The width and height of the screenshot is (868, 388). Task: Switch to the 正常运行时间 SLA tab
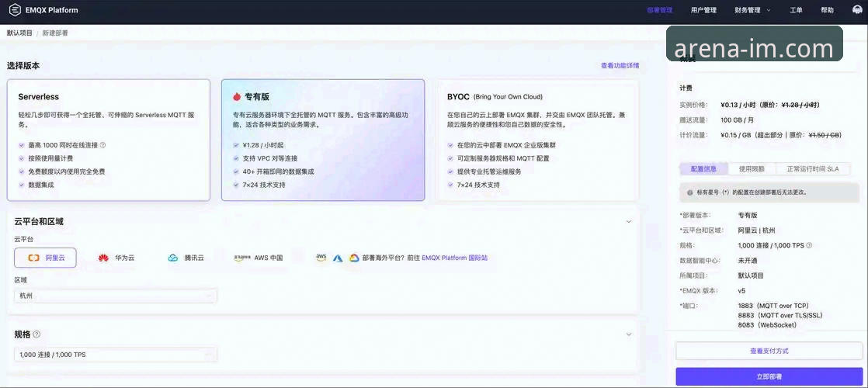click(812, 169)
